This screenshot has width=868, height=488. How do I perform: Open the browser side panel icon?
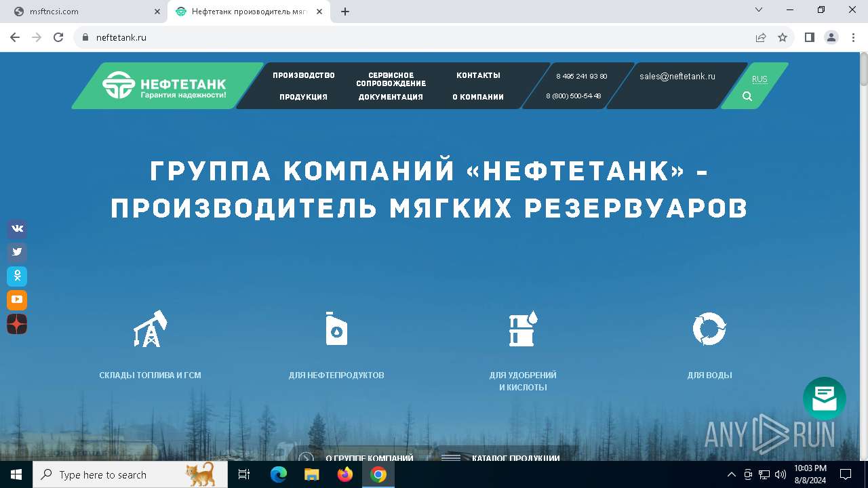click(810, 37)
